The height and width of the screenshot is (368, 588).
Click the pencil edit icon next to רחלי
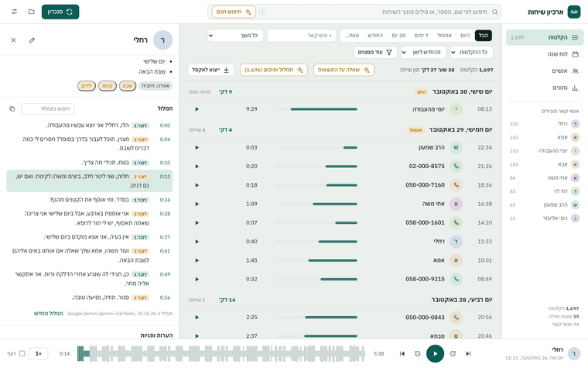click(x=32, y=40)
